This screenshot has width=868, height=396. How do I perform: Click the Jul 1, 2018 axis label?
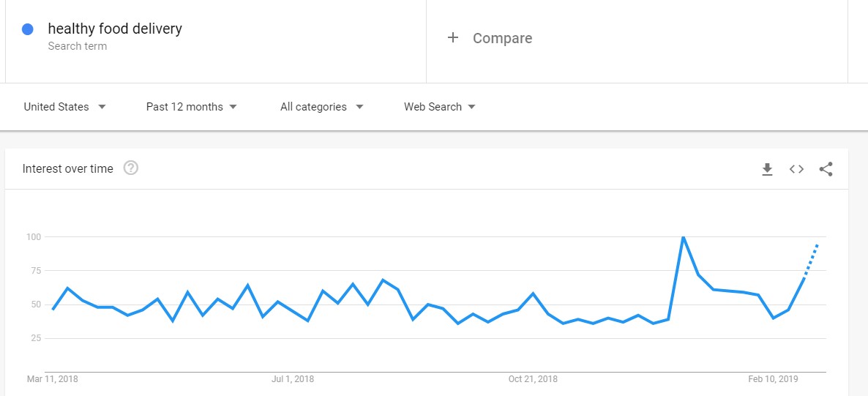click(x=293, y=379)
